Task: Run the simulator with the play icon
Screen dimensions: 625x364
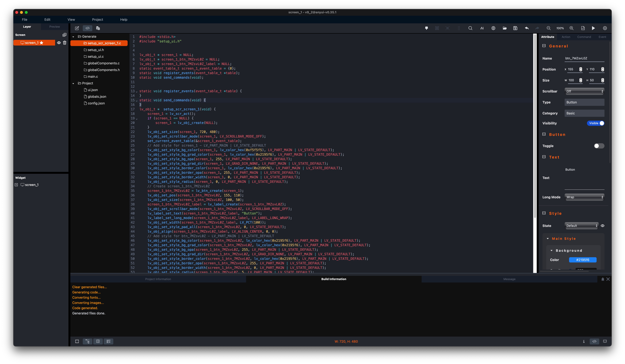Action: 593,28
